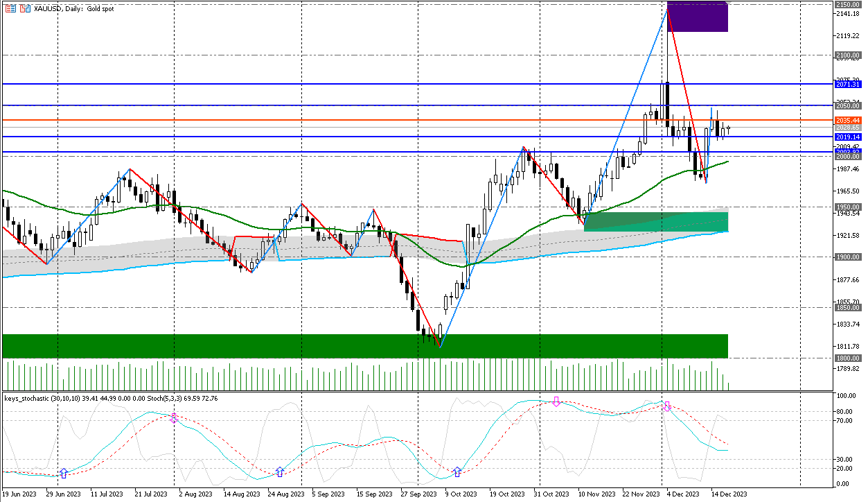This screenshot has height=502, width=868.
Task: Click the 100.00 stochastic scale value
Action: pyautogui.click(x=847, y=396)
